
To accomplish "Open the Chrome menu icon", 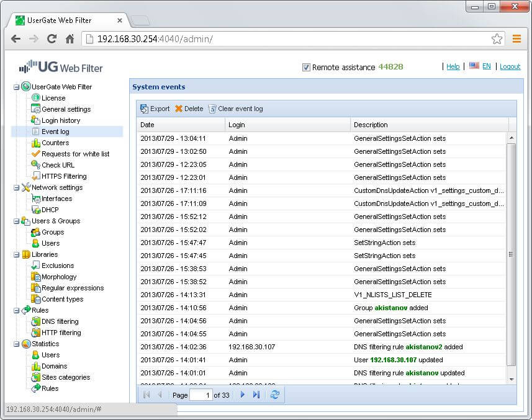I will coord(516,38).
